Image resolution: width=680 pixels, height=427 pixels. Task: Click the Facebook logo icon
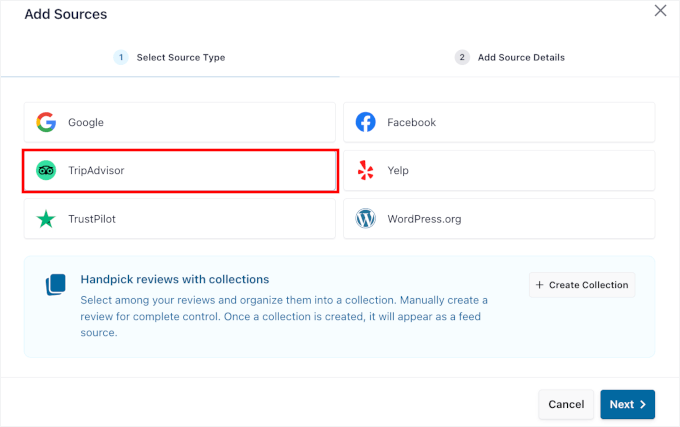tap(366, 122)
